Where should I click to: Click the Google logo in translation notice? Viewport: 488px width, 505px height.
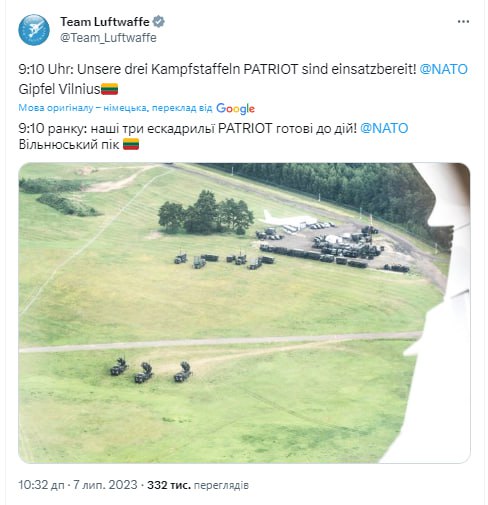click(x=235, y=109)
